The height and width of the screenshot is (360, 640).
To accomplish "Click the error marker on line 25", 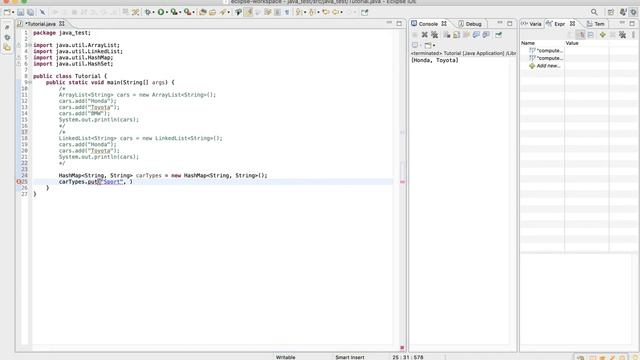I will tap(18, 182).
